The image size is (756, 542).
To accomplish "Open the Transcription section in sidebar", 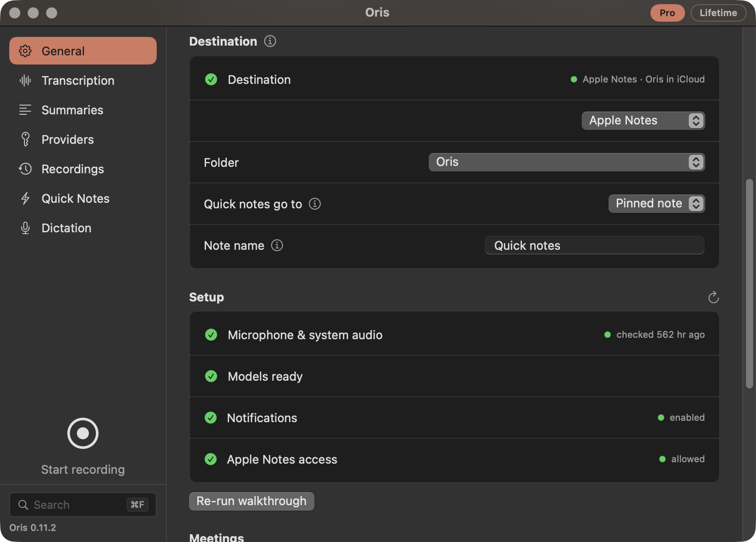I will (x=83, y=80).
